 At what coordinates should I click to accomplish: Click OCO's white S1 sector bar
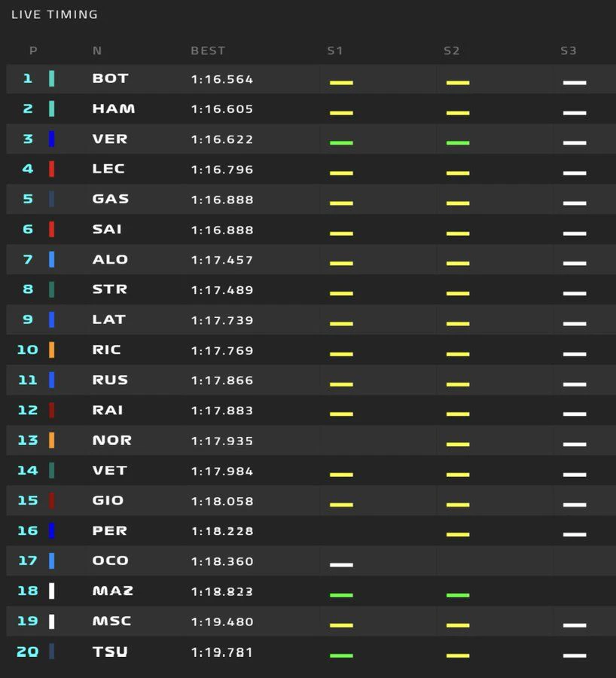click(x=341, y=565)
